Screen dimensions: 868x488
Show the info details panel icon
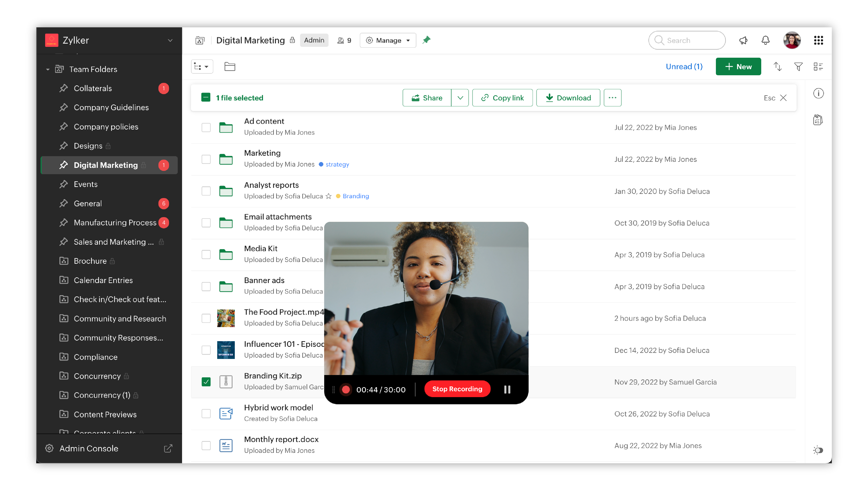[x=818, y=93]
